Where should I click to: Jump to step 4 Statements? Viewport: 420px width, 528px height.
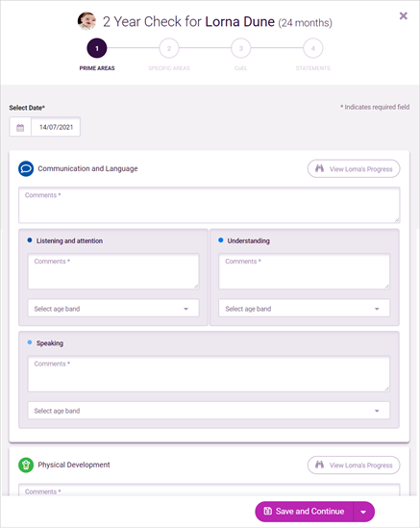313,48
